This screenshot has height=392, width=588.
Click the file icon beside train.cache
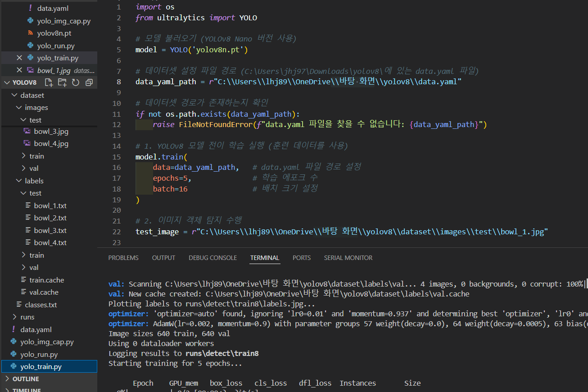point(23,280)
